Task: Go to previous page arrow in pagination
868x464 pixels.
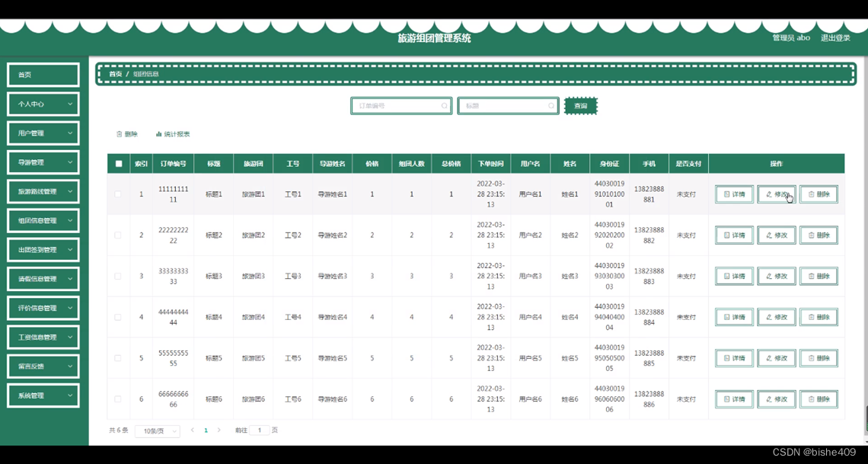Action: 193,430
